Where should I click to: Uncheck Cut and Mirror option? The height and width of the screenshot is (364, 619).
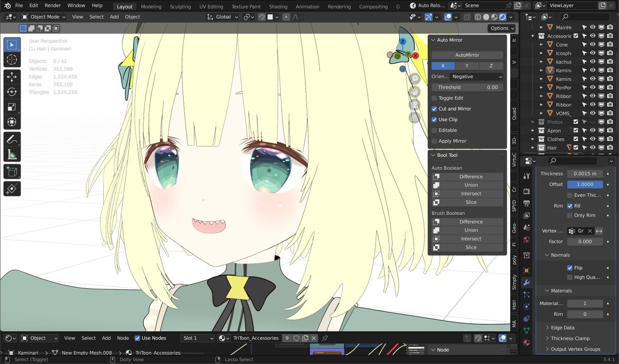(x=434, y=109)
